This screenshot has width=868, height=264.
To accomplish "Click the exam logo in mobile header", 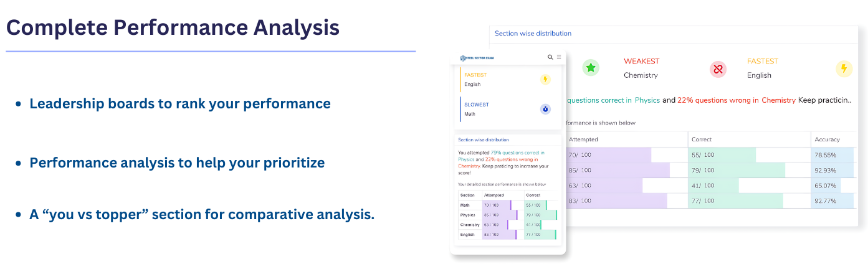I will click(x=477, y=58).
